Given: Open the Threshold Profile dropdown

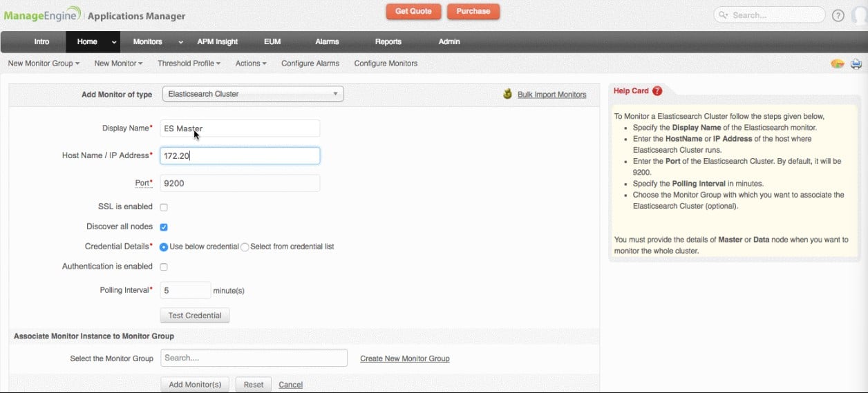Looking at the screenshot, I should pos(189,64).
